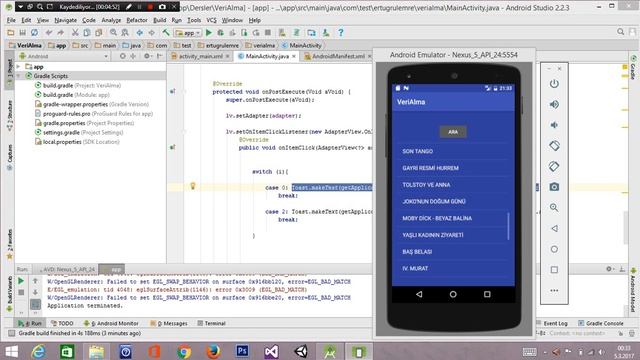Switch to activity_main.xml editor tab
The height and width of the screenshot is (360, 640).
click(201, 56)
